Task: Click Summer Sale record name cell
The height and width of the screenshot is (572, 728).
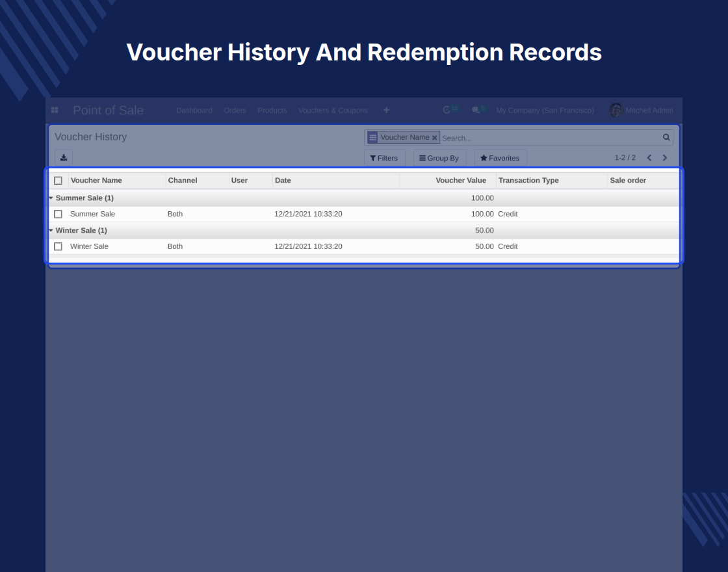Action: [x=92, y=214]
